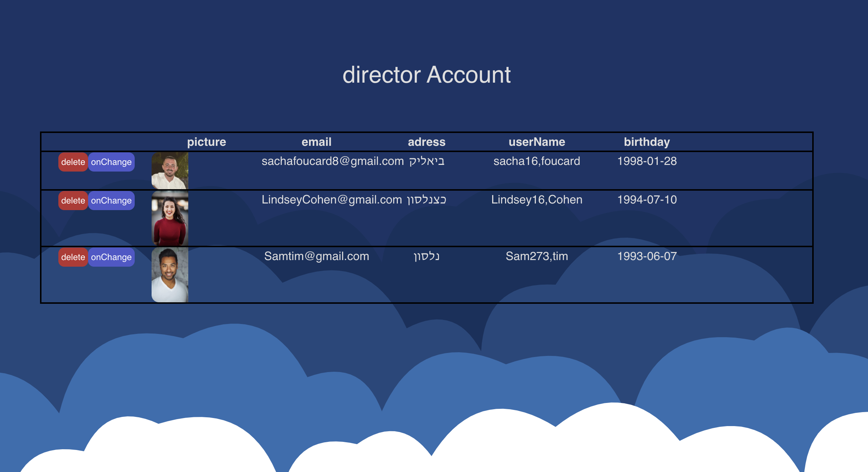Click the Lindsey16,Cohen username
Screen dimensions: 868x472
(537, 200)
